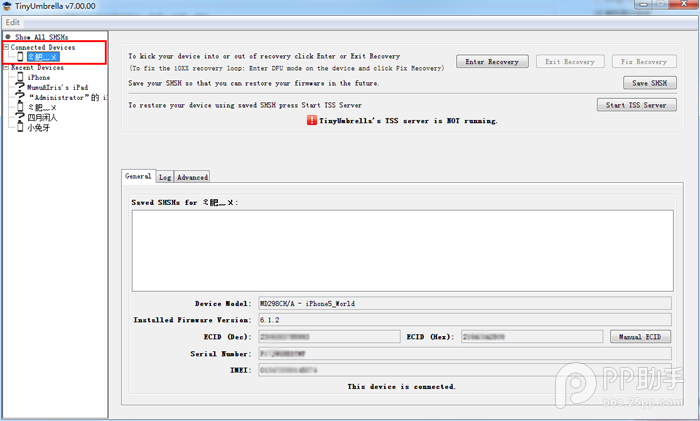Select 四月闲人 recent device
This screenshot has width=700, height=421.
(x=42, y=117)
